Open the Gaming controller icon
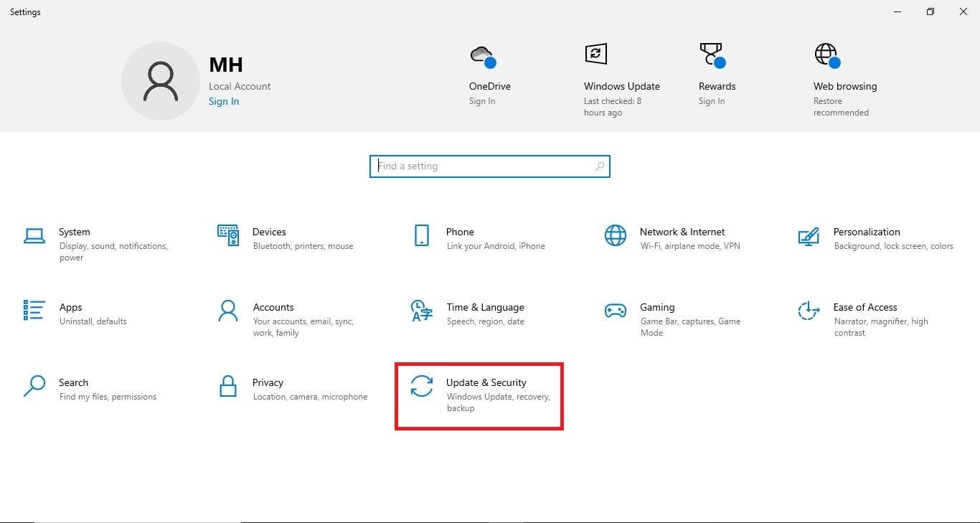This screenshot has height=523, width=980. point(616,311)
